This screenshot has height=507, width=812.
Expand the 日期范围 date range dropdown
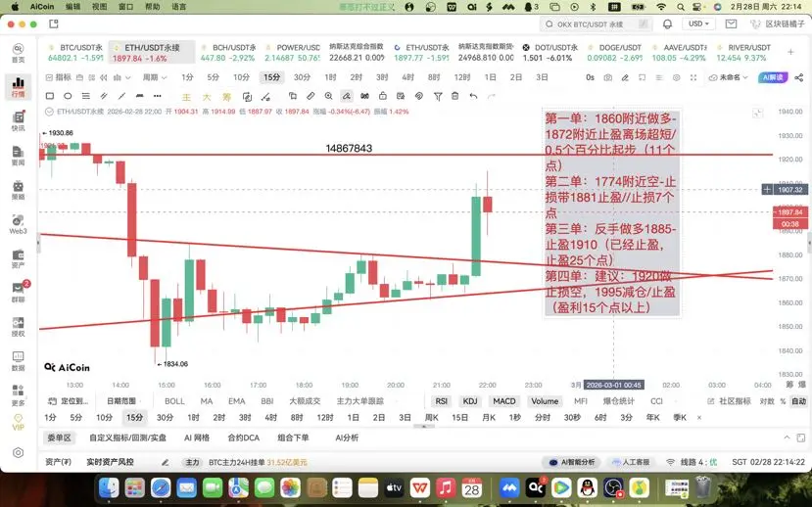point(123,401)
